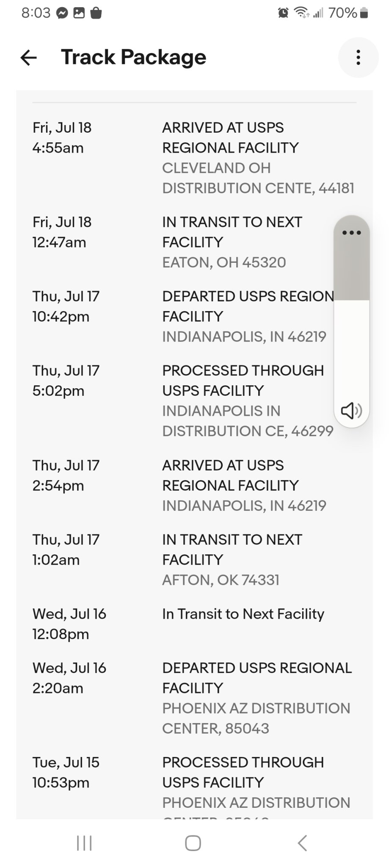Tap Phoenix AZ Distribution Center, 85043
Image resolution: width=389 pixels, height=868 pixels.
(256, 718)
